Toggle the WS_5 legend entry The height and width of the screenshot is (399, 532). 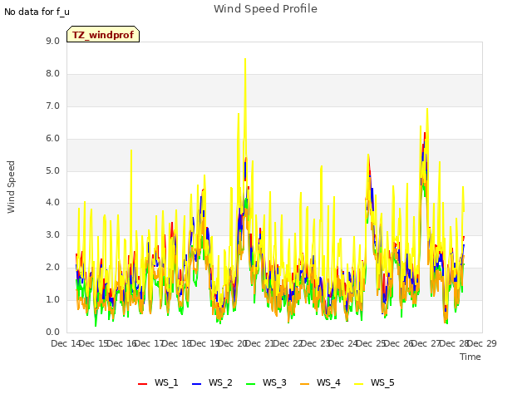(374, 382)
